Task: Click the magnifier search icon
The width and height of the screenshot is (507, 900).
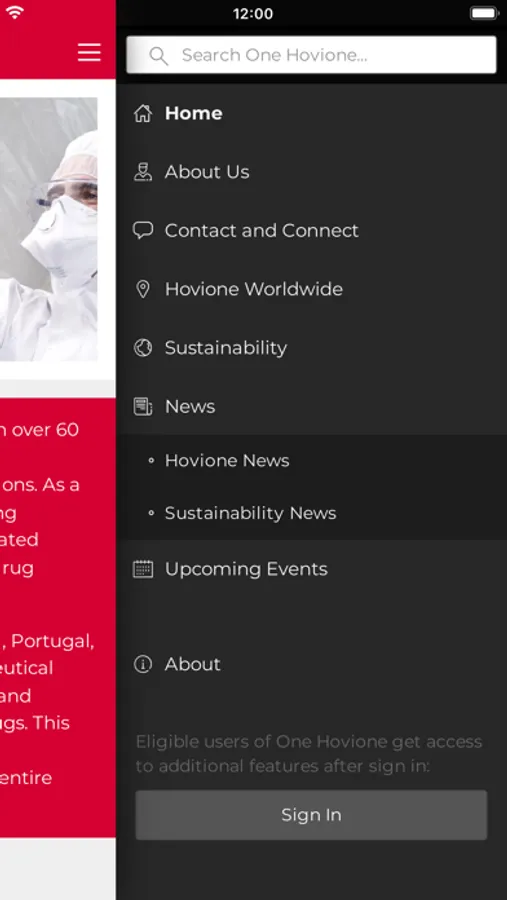Action: pyautogui.click(x=158, y=56)
